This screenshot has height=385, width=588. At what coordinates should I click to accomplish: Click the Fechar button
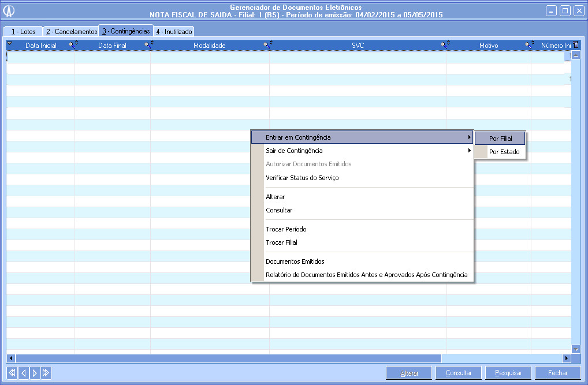click(x=557, y=373)
